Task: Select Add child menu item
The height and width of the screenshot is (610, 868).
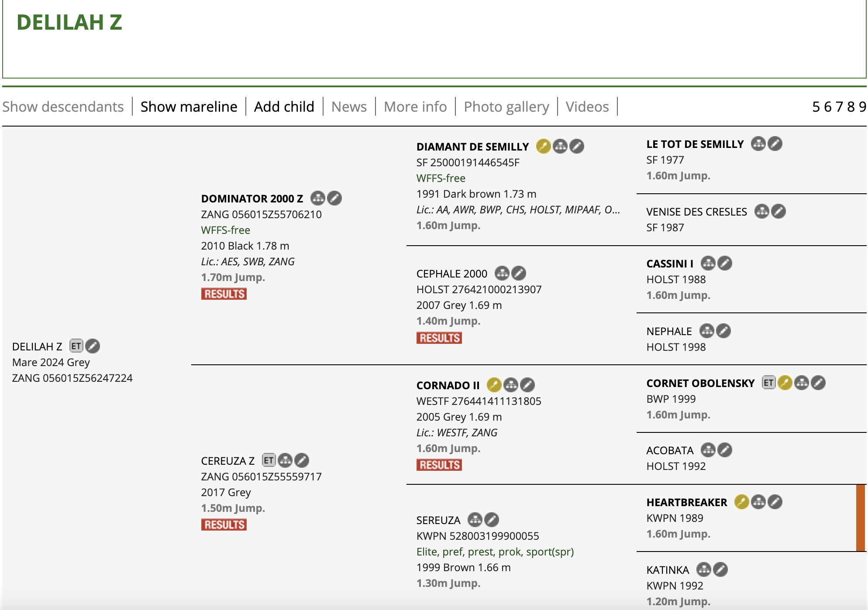Action: [x=284, y=106]
